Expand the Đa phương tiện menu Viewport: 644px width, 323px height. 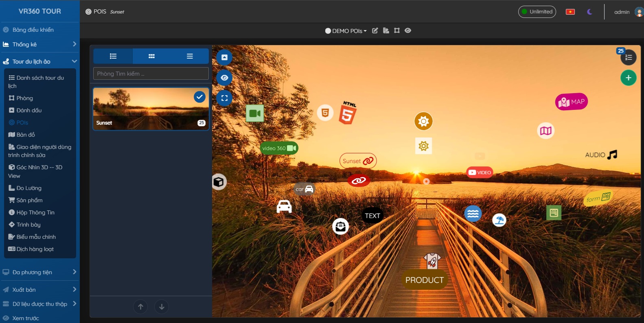(39, 272)
